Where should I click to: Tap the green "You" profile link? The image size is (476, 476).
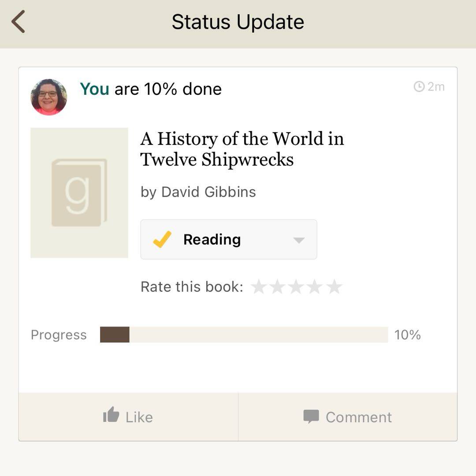point(94,89)
